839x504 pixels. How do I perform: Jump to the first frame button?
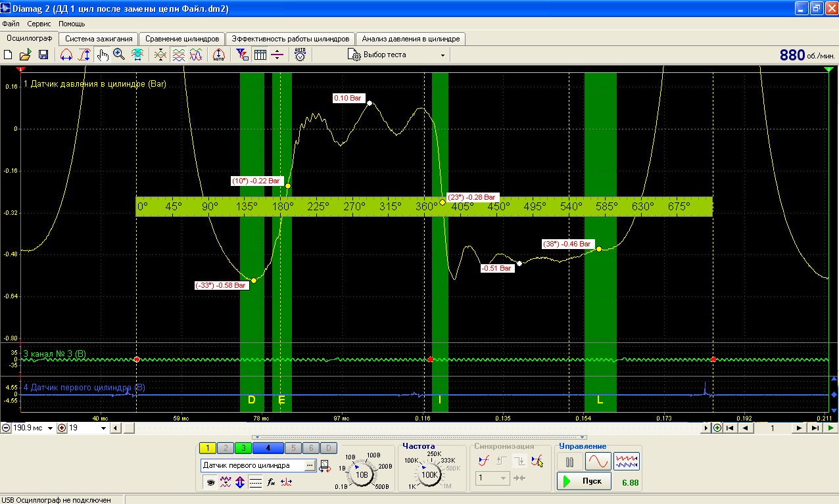730,428
